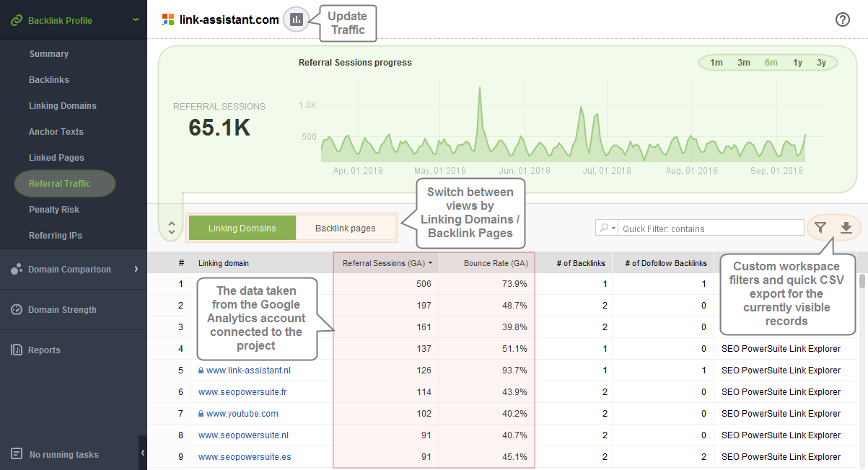Open the www.seopowersuite.es link
868x470 pixels.
pos(245,457)
